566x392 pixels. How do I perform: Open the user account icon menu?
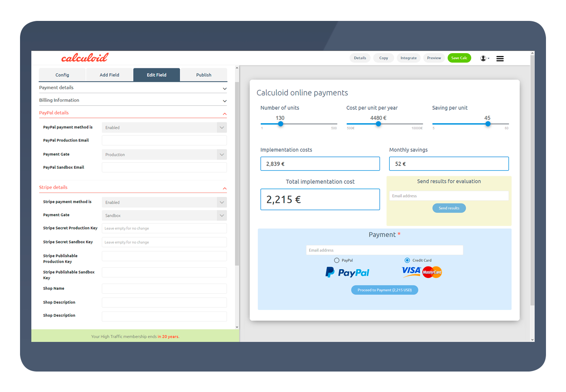485,58
